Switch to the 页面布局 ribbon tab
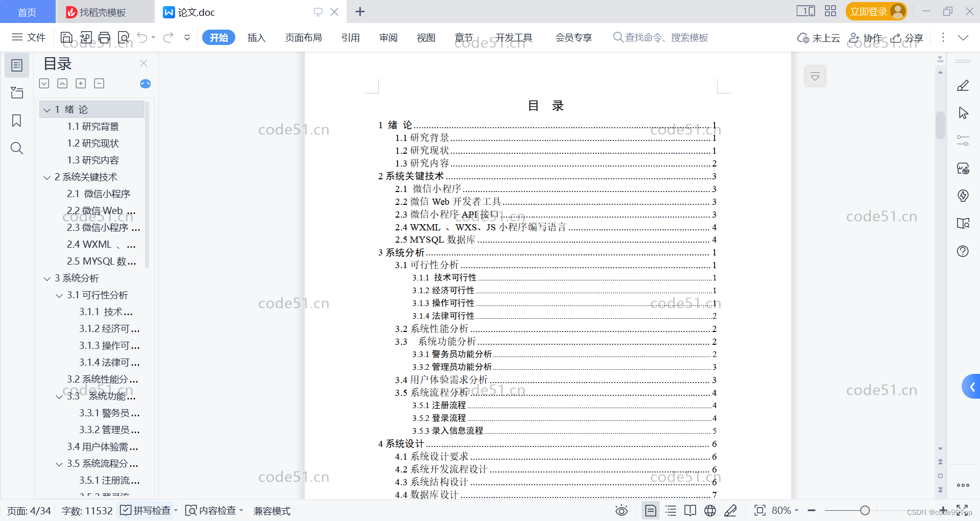 pos(303,37)
